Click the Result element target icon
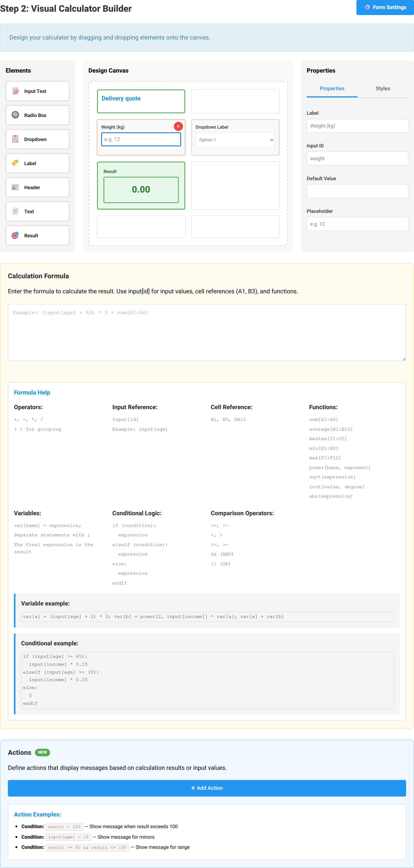Screen dimensions: 414x868 click(15, 235)
